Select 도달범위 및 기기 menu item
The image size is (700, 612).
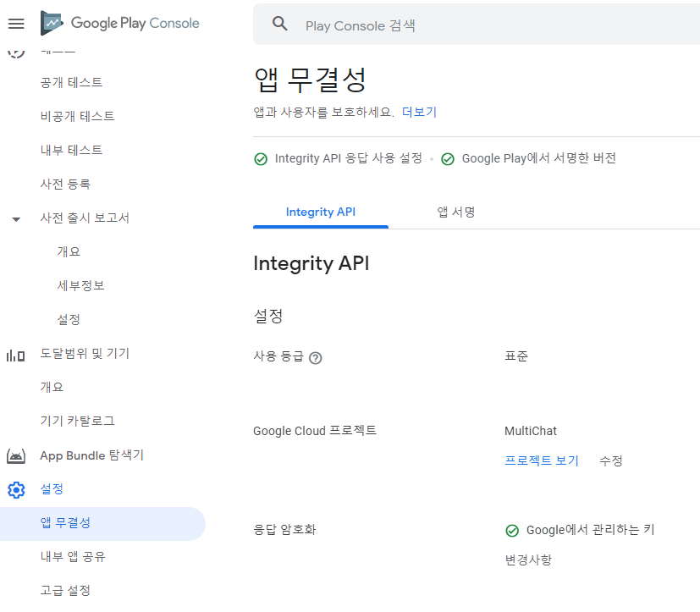coord(85,354)
